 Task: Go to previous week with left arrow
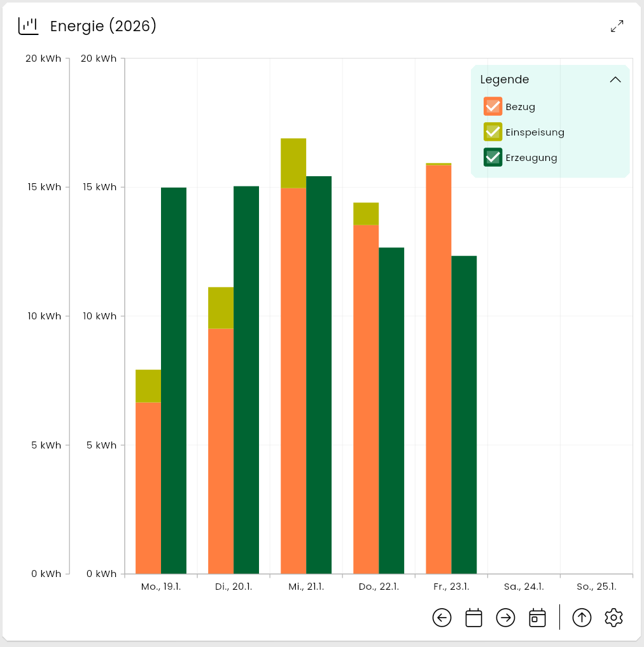(442, 618)
